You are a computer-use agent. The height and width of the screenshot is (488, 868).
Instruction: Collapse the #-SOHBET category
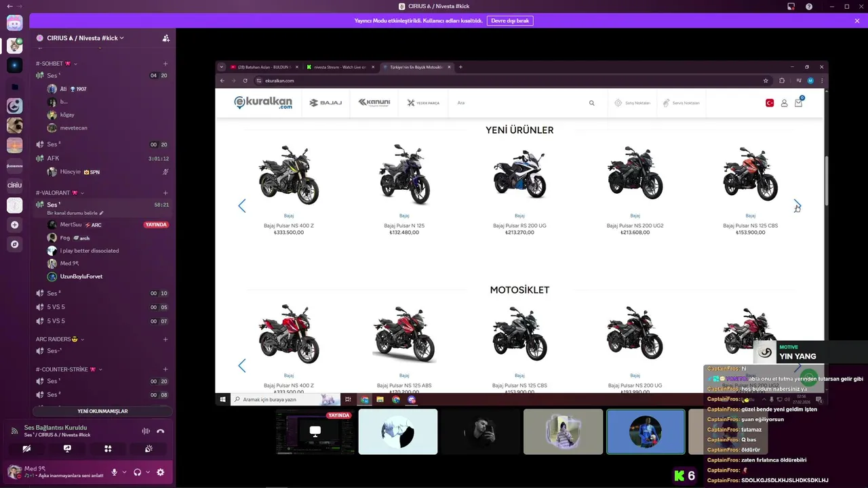coord(56,63)
